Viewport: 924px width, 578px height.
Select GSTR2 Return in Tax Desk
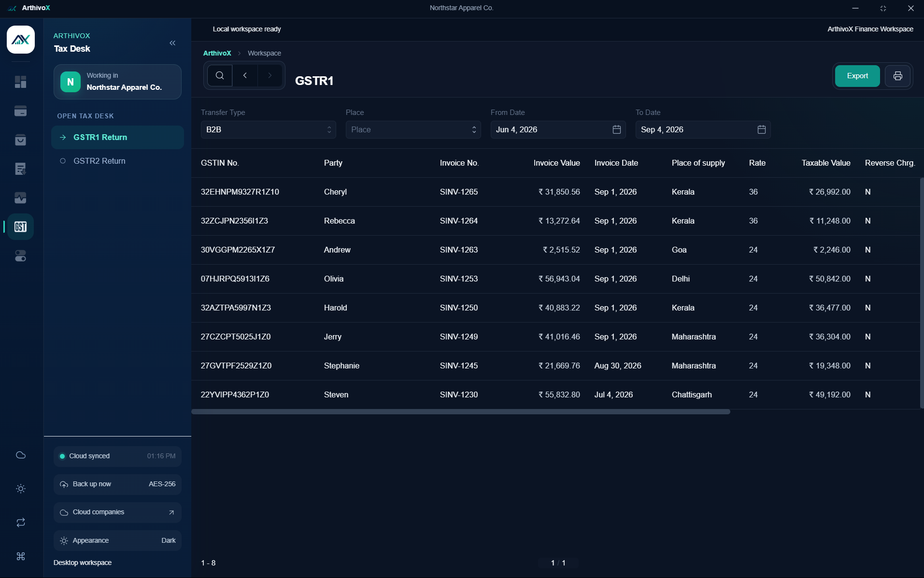pyautogui.click(x=117, y=161)
